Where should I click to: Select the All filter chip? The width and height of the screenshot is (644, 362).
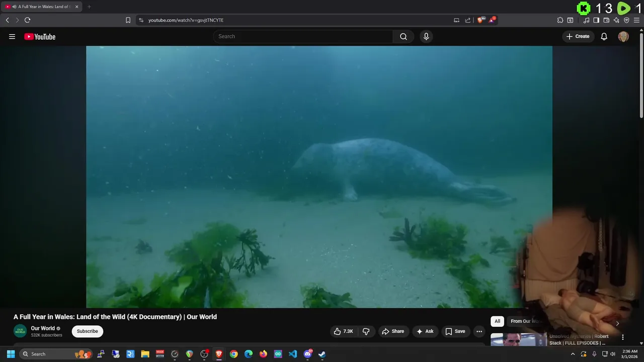pos(497,321)
